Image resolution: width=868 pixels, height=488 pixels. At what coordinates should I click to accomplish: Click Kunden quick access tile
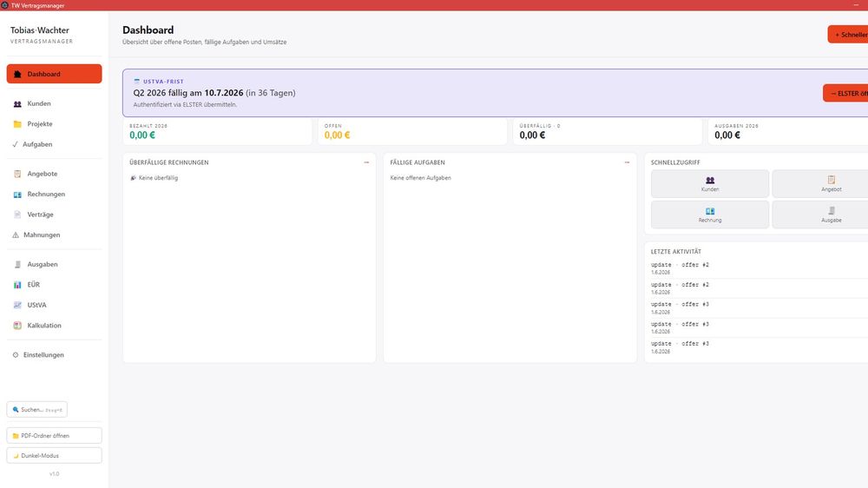pyautogui.click(x=710, y=184)
